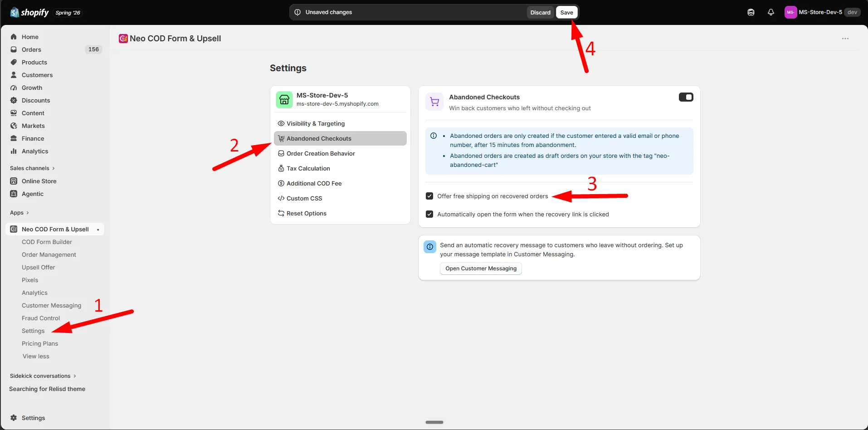
Task: Click the Customers person icon
Action: (14, 75)
